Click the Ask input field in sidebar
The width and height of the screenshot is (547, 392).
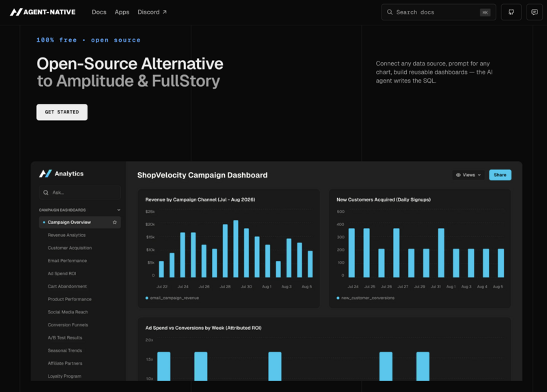80,193
